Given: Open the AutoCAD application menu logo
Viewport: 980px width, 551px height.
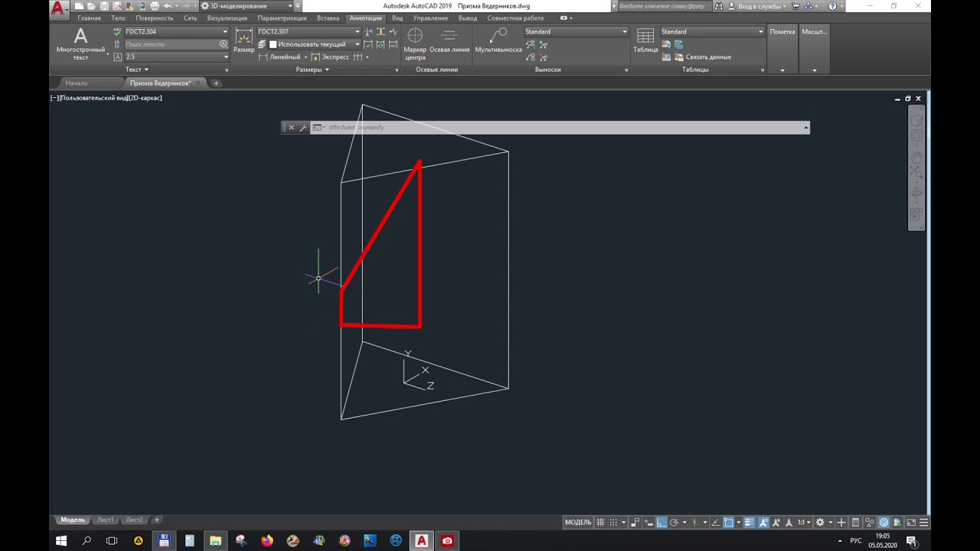Looking at the screenshot, I should click(x=59, y=9).
